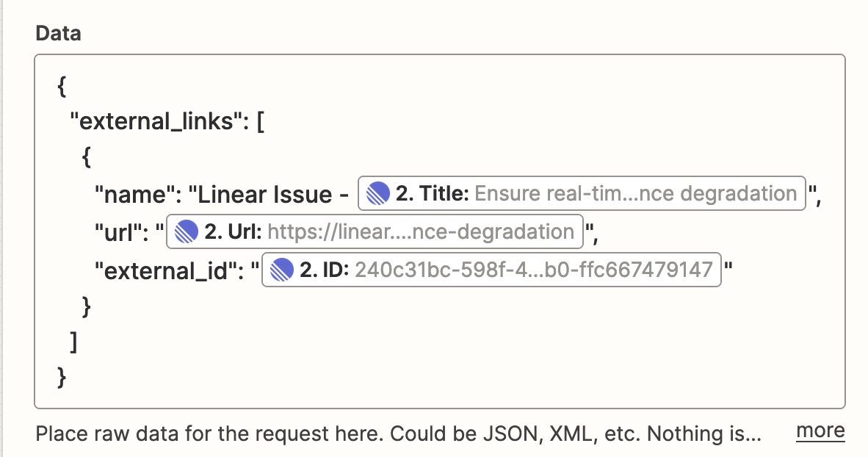Open the 'more' help text link
This screenshot has height=457, width=868.
pos(820,431)
